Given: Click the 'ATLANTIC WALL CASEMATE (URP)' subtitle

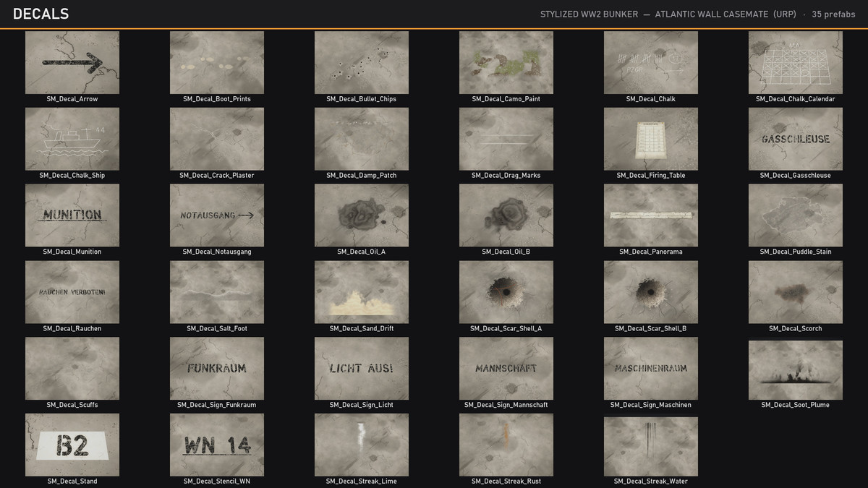Looking at the screenshot, I should tap(726, 14).
